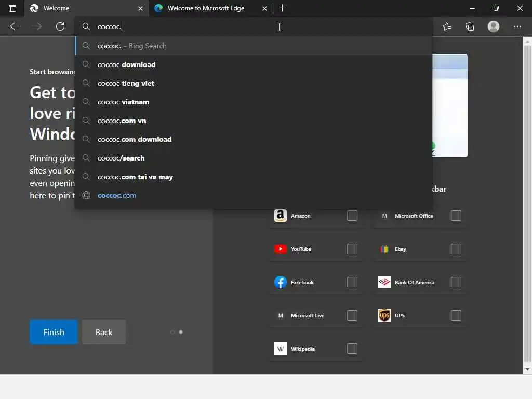Tick the Ebay checkbox
Screen dimensions: 532x399
pos(456,249)
